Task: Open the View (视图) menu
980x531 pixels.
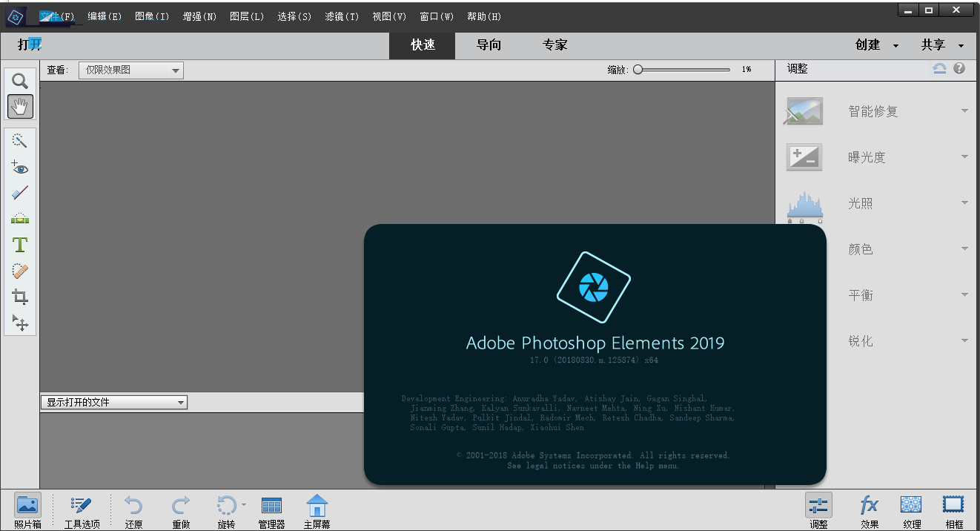Action: coord(389,16)
